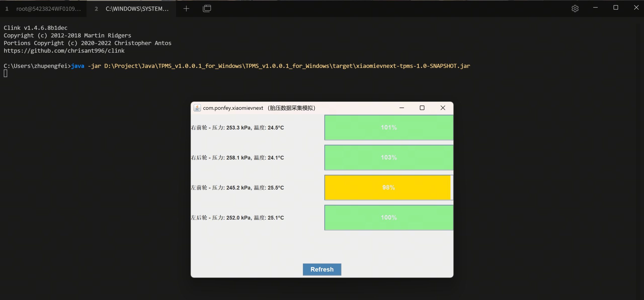
Task: Click the left-front wheel 245.2 kPa label
Action: click(x=237, y=187)
